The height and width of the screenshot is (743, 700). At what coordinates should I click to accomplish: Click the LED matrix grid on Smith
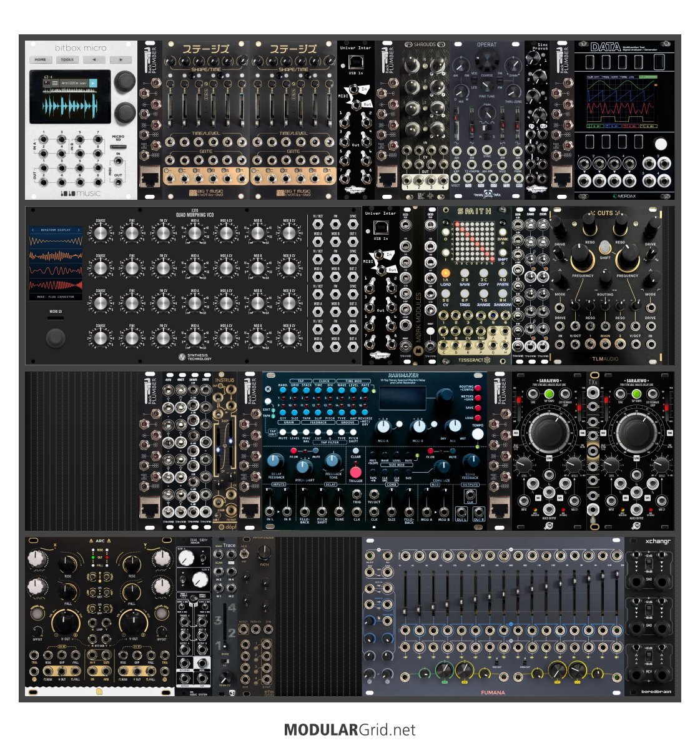[474, 242]
